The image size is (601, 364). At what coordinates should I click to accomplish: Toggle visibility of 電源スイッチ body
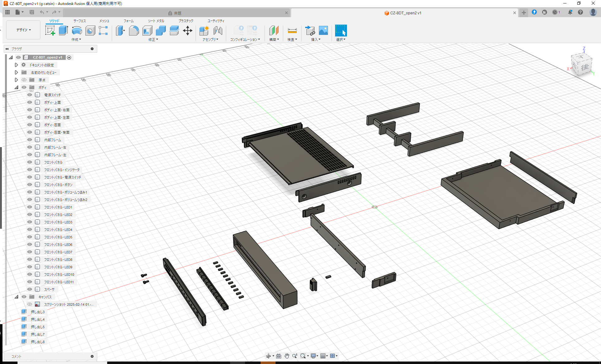[x=29, y=95]
